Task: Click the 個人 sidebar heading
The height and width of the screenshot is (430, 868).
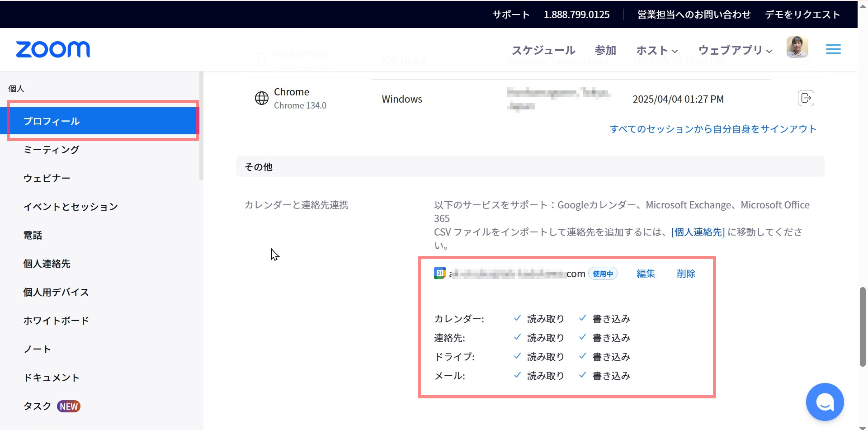Action: (16, 89)
